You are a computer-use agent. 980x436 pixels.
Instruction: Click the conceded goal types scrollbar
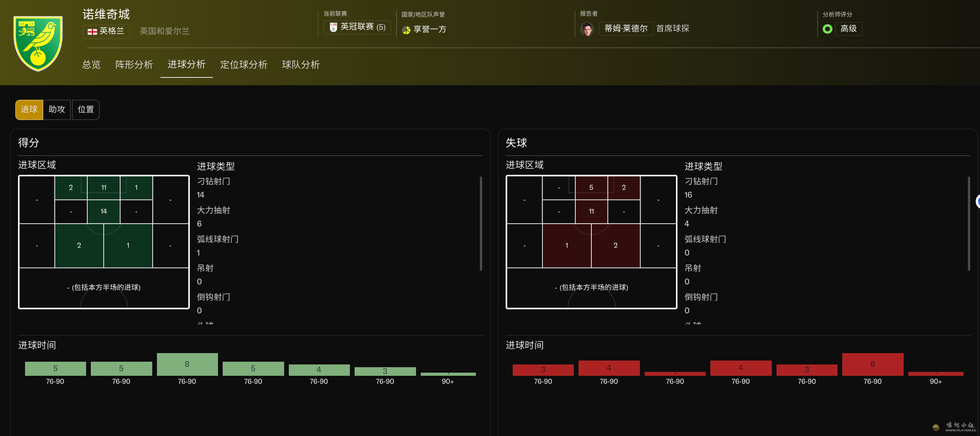coord(969,224)
